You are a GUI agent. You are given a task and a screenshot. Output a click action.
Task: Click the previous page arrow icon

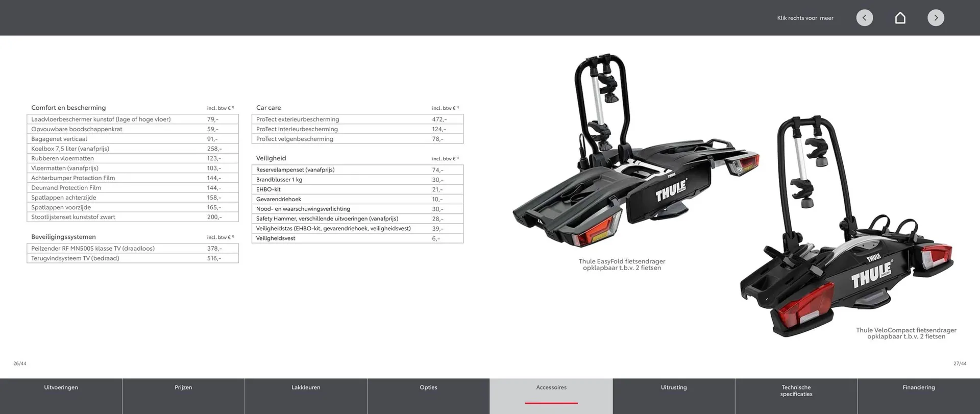coord(864,18)
